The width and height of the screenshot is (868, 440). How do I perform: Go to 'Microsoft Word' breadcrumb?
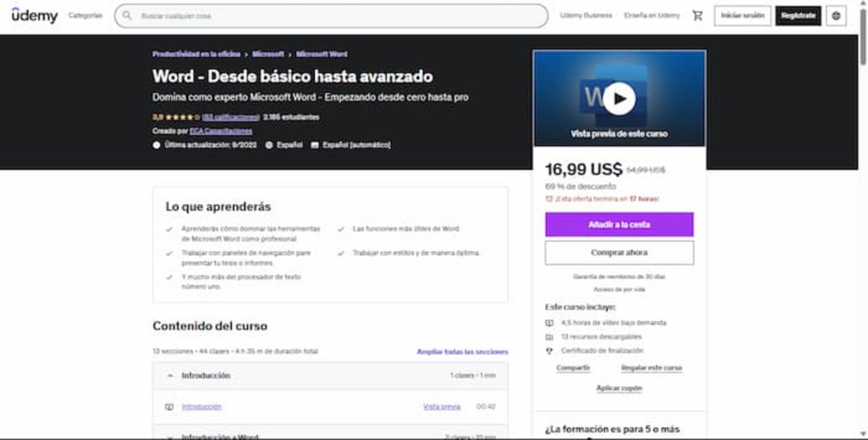pyautogui.click(x=322, y=54)
